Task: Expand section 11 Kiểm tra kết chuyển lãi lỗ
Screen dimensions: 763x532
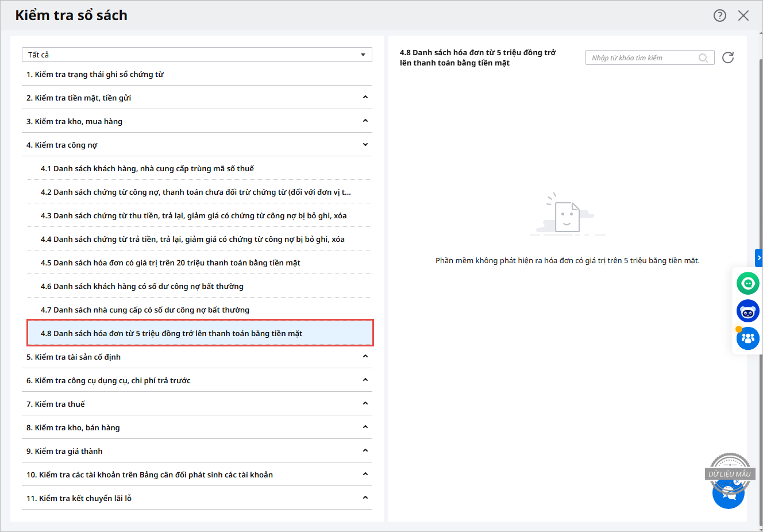Action: pos(365,498)
